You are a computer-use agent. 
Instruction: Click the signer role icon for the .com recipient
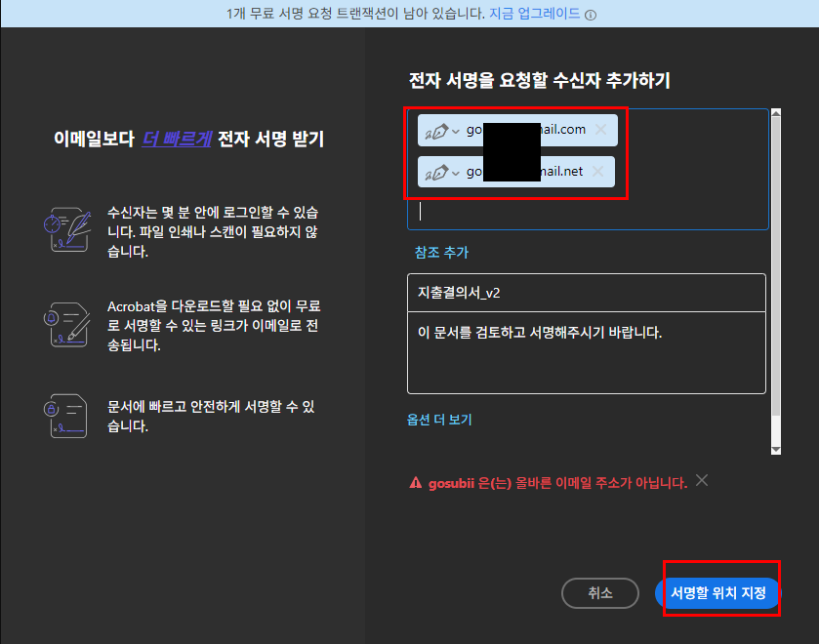(436, 131)
